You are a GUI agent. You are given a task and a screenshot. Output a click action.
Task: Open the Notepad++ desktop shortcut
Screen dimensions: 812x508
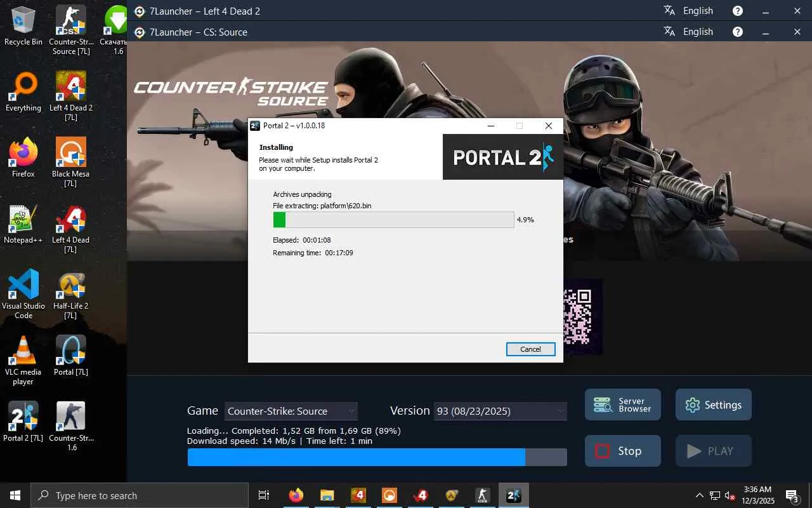pyautogui.click(x=23, y=224)
